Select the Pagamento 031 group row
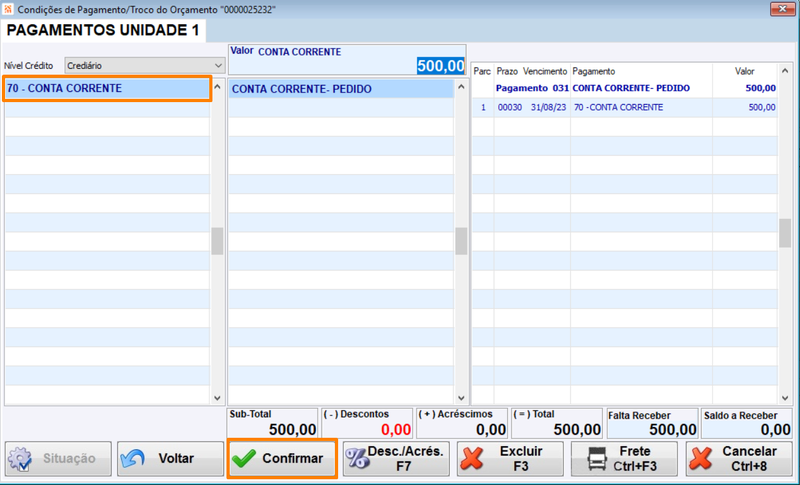The width and height of the screenshot is (800, 485). 624,88
